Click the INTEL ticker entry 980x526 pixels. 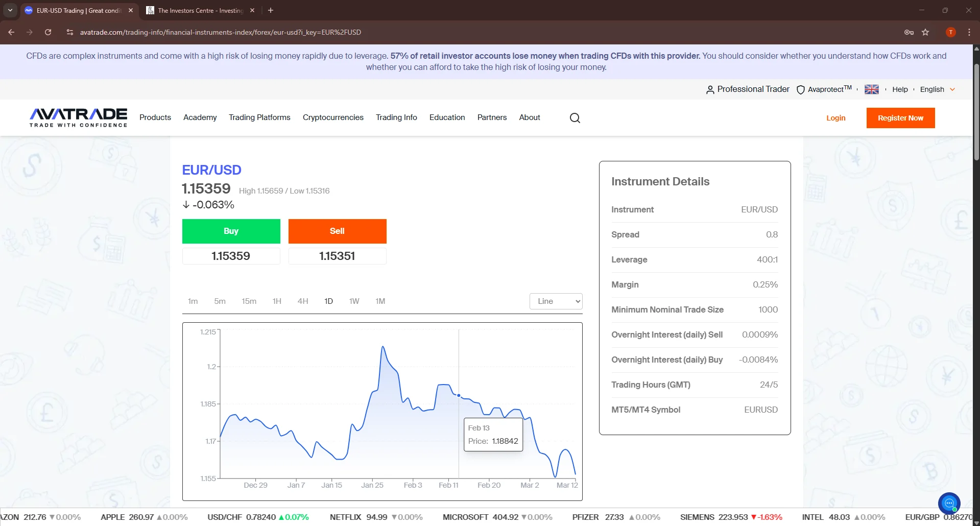[844, 517]
